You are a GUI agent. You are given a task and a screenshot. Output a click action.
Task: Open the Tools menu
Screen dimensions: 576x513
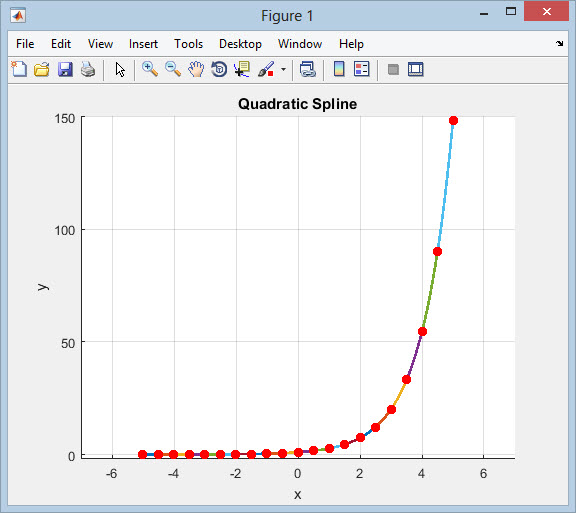[188, 44]
